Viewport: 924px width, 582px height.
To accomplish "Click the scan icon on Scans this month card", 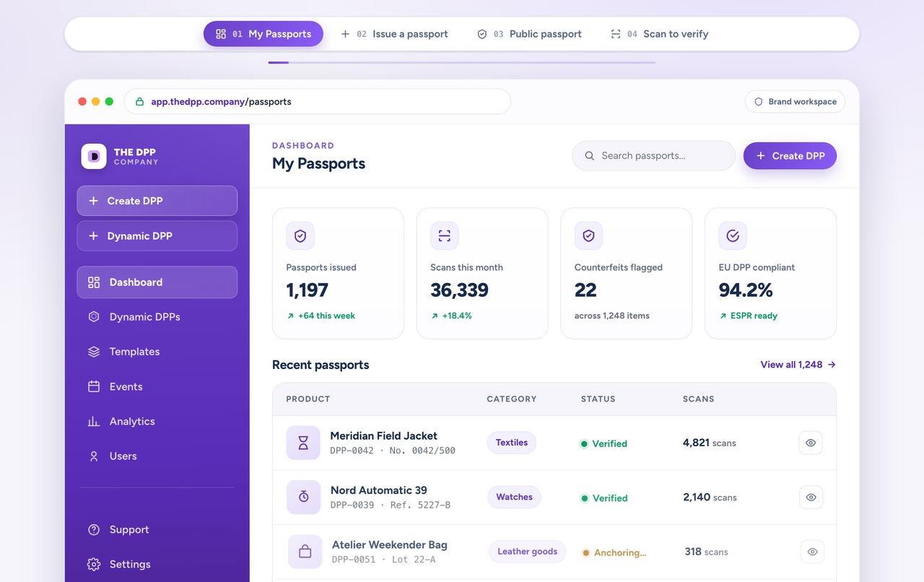I will (x=445, y=236).
